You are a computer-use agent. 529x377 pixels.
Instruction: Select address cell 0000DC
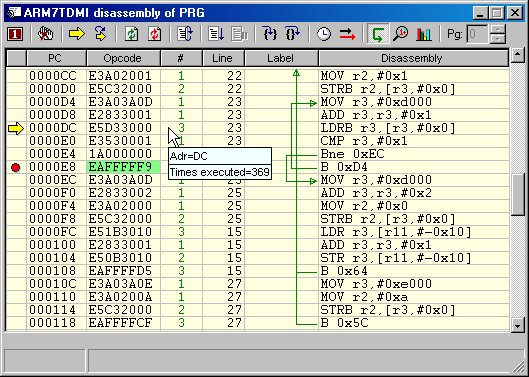[56, 128]
